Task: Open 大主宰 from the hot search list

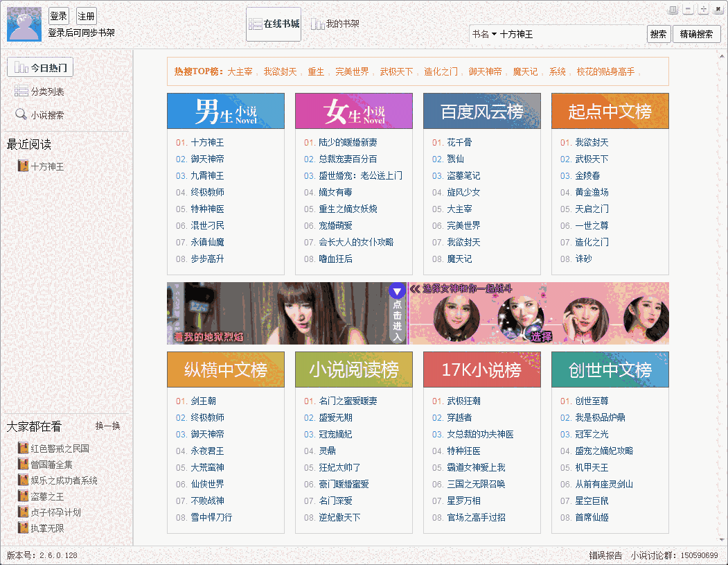Action: point(240,71)
